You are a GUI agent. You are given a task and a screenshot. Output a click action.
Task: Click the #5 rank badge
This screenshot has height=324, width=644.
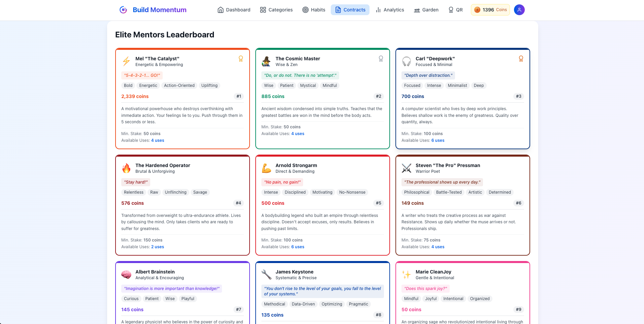click(x=379, y=203)
